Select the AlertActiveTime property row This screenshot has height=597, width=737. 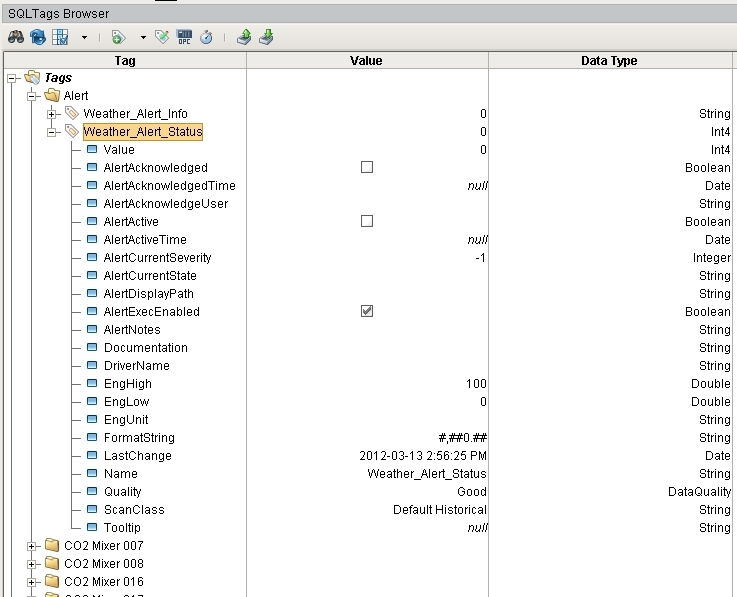pyautogui.click(x=145, y=240)
